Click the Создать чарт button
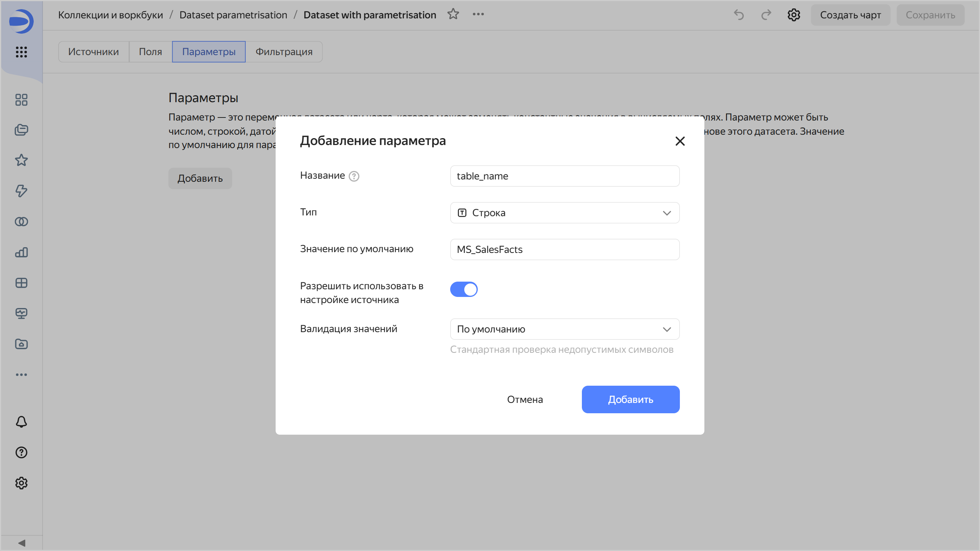The height and width of the screenshot is (551, 980). [x=850, y=15]
